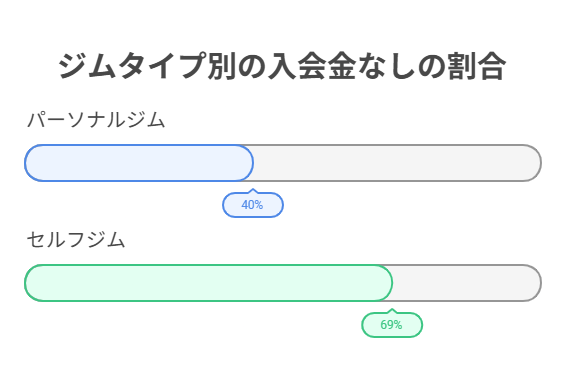
Task: Click the pointer arrow above the 40% badge
Action: tap(253, 190)
